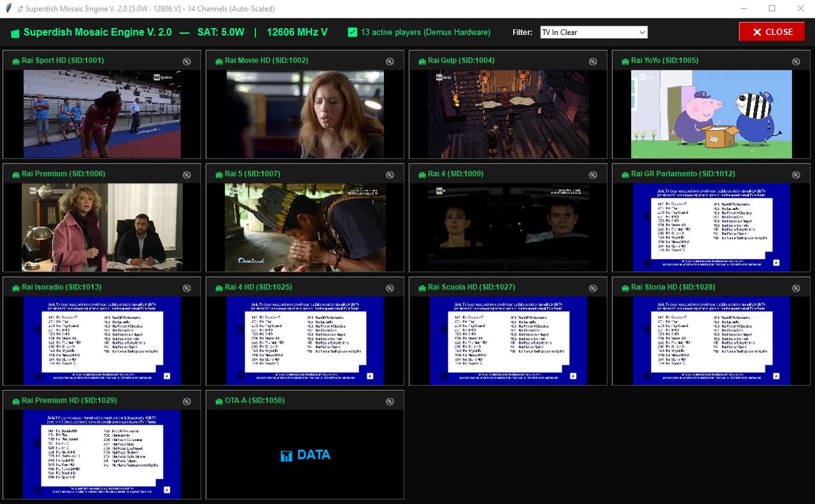This screenshot has height=504, width=815.
Task: Unmute the Rai Gulp channel
Action: pyautogui.click(x=593, y=62)
